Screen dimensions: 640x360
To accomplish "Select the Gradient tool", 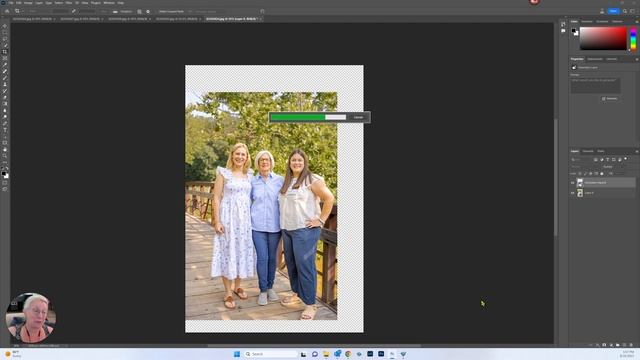I will coord(5,104).
